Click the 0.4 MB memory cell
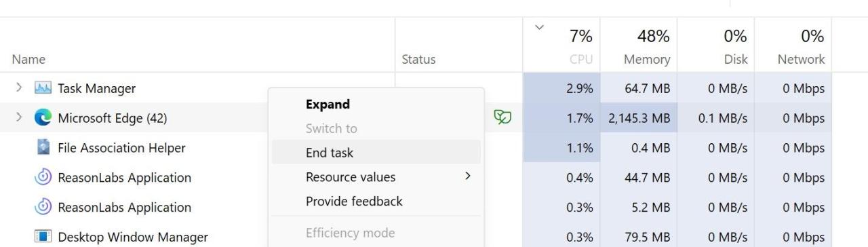Screen dimensions: 868x247 (x=639, y=148)
